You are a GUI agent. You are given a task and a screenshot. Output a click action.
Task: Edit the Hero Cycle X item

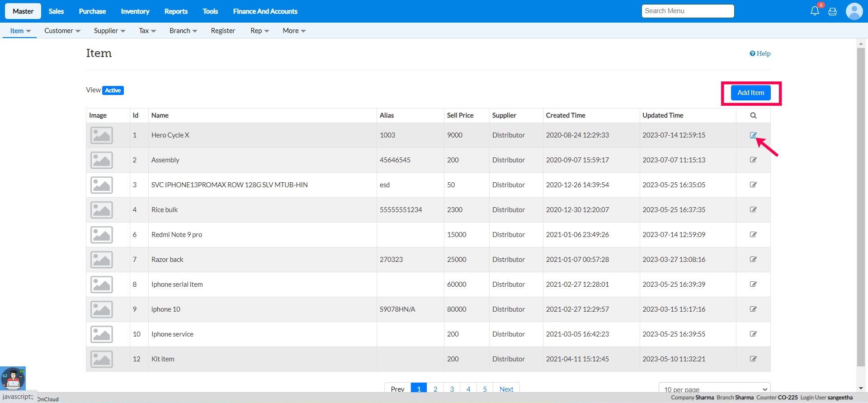[753, 135]
